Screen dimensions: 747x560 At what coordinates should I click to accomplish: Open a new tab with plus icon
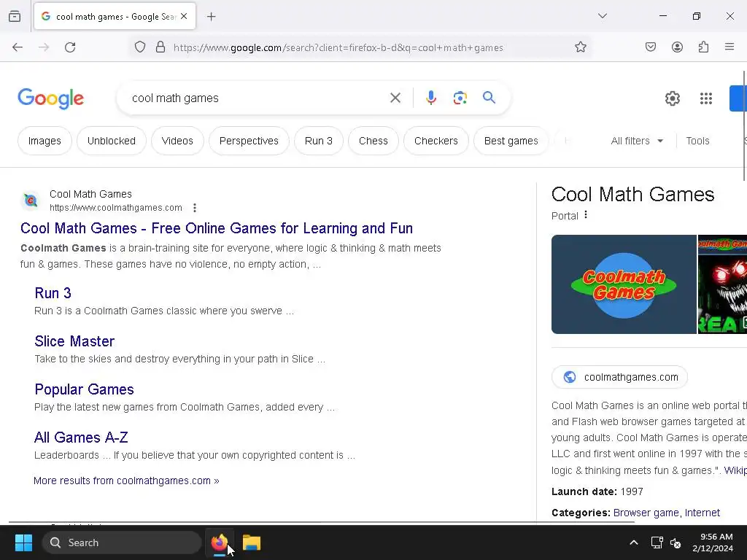212,17
